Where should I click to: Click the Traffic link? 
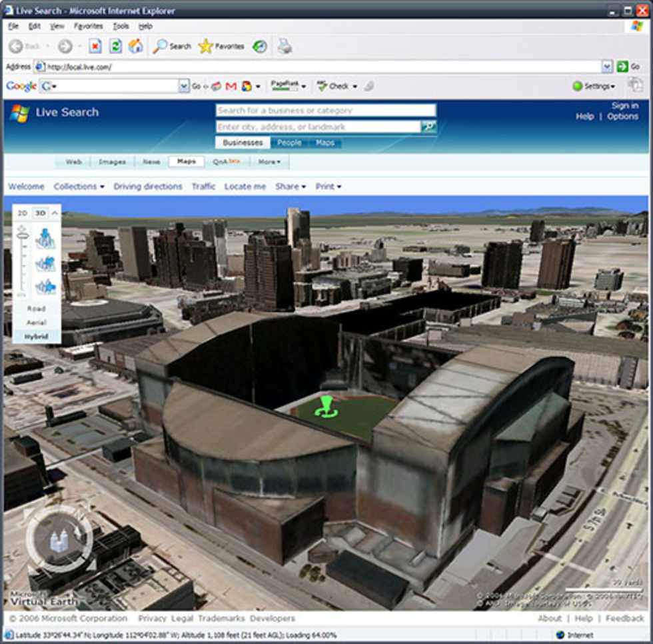coord(203,186)
